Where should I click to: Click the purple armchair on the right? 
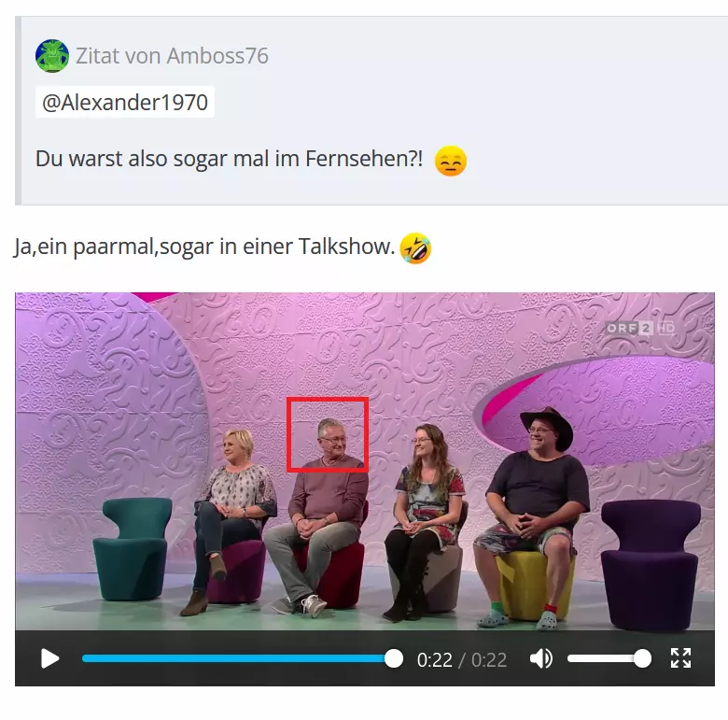[x=651, y=565]
